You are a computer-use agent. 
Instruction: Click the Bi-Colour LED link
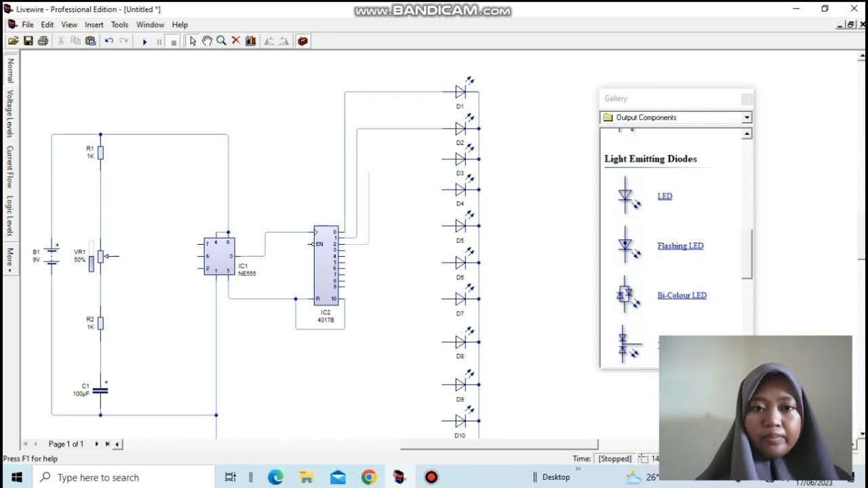click(682, 296)
